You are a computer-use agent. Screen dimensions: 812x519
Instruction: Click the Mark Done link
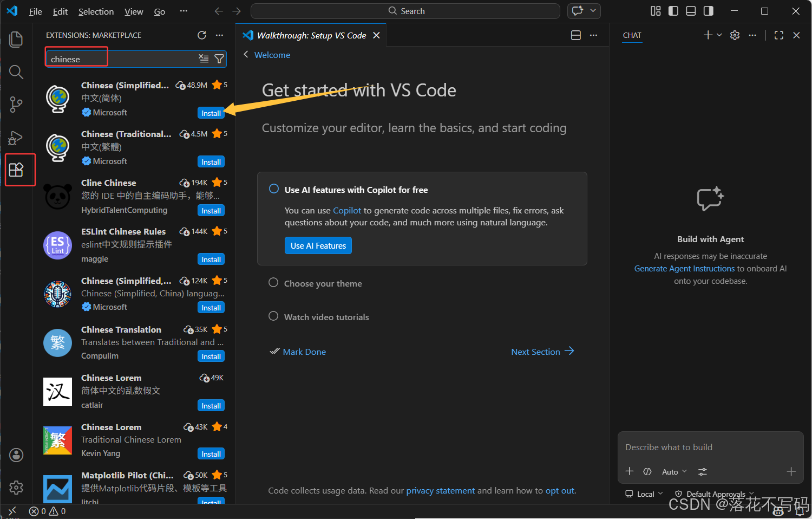298,352
